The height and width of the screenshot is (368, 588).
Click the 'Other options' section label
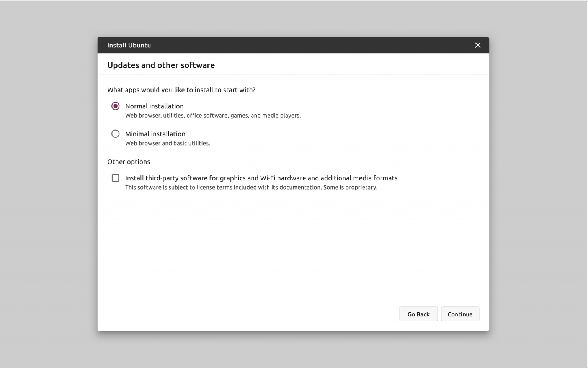tap(129, 162)
